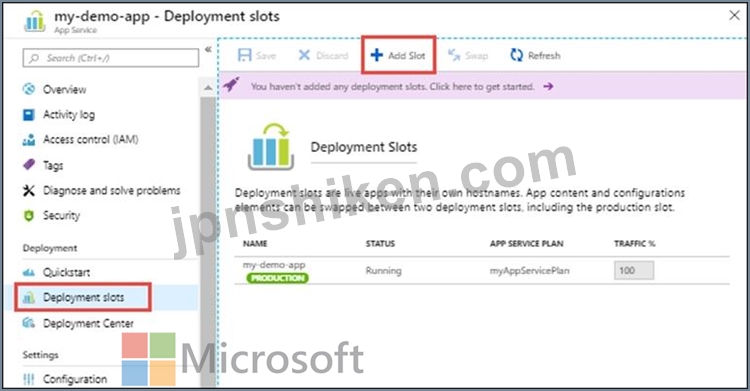
Task: Collapse the sidebar with double chevron
Action: (208, 49)
